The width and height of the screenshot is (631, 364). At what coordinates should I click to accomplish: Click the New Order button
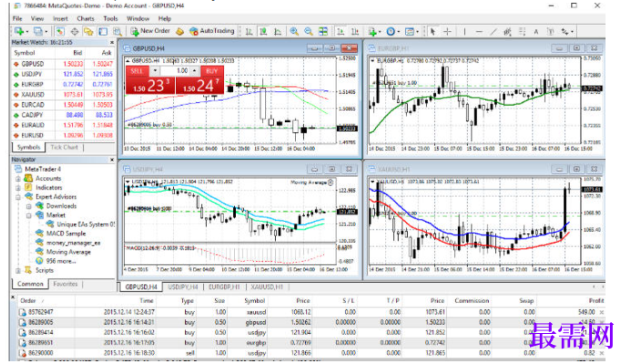150,31
